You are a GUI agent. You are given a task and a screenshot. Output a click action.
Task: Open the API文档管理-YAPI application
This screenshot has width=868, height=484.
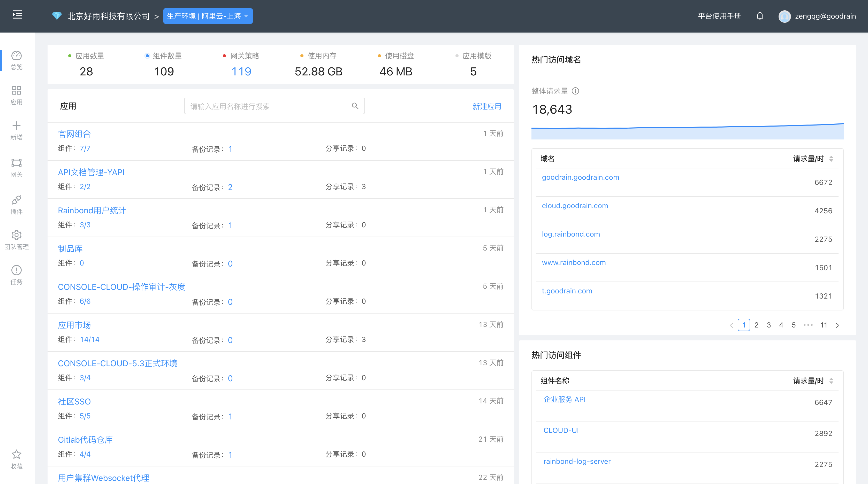tap(91, 172)
